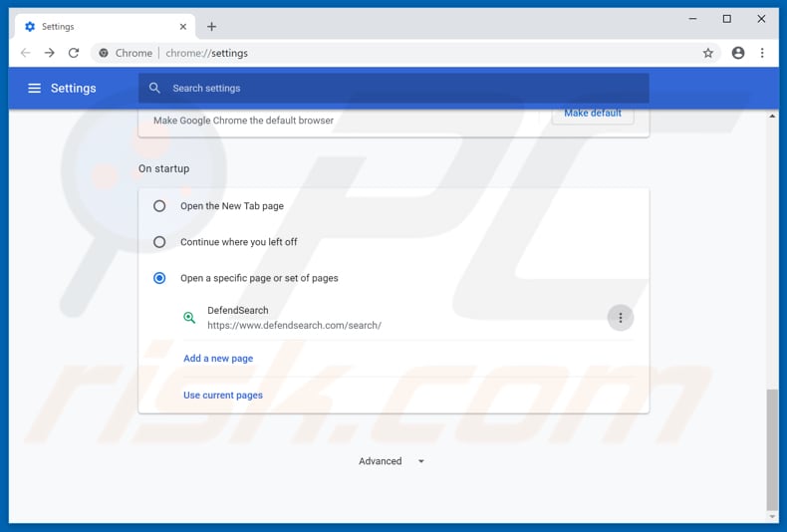Image resolution: width=787 pixels, height=532 pixels.
Task: Close the Settings tab
Action: 183,27
